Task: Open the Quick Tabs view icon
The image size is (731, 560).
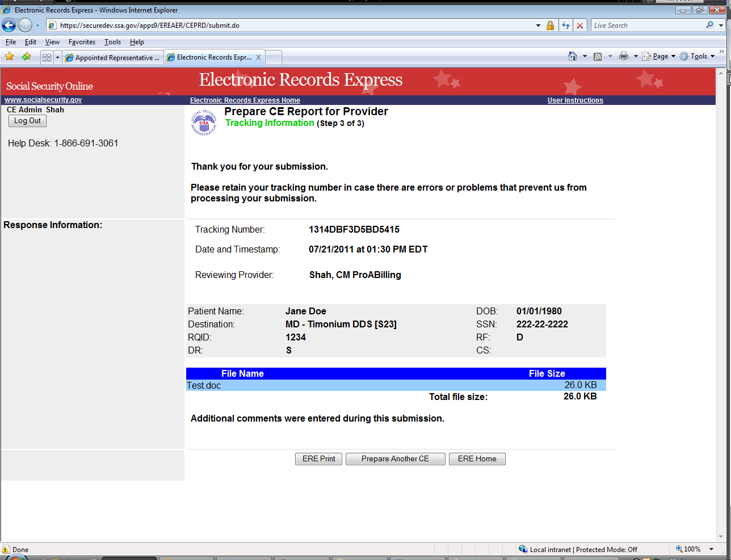Action: (x=47, y=57)
